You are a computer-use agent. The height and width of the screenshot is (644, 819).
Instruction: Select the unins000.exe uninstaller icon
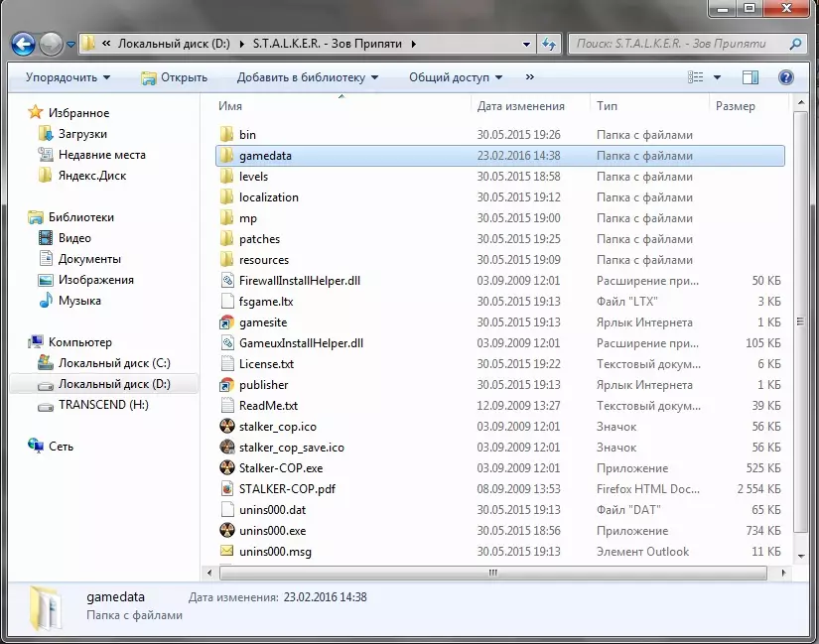[227, 531]
